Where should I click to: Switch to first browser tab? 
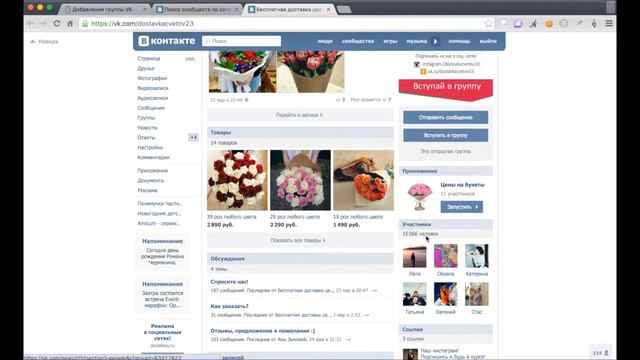coord(104,9)
